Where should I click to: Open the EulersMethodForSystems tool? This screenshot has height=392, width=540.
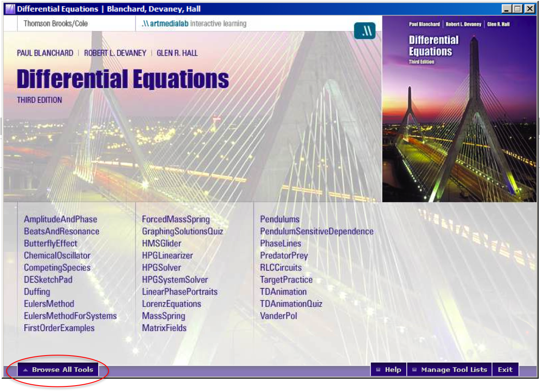pyautogui.click(x=70, y=316)
